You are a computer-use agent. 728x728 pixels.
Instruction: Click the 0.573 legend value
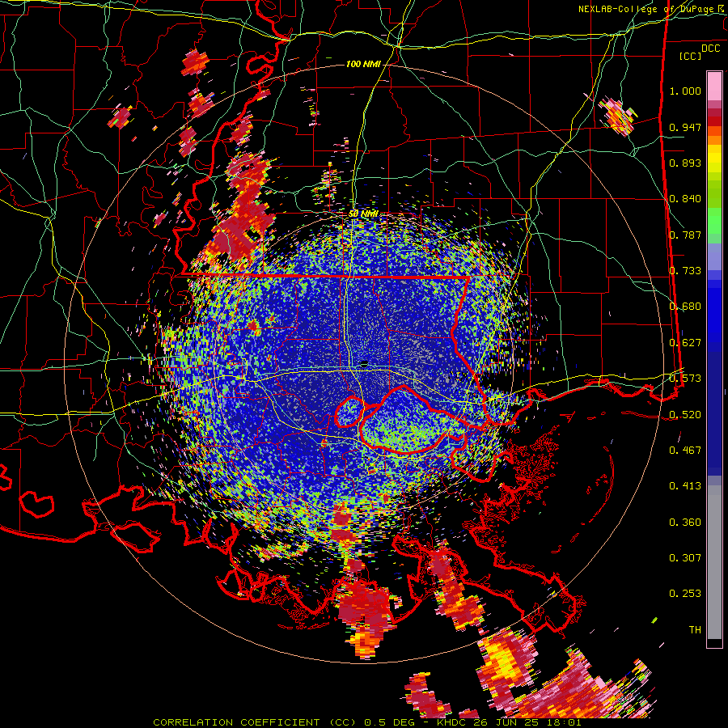tap(685, 379)
